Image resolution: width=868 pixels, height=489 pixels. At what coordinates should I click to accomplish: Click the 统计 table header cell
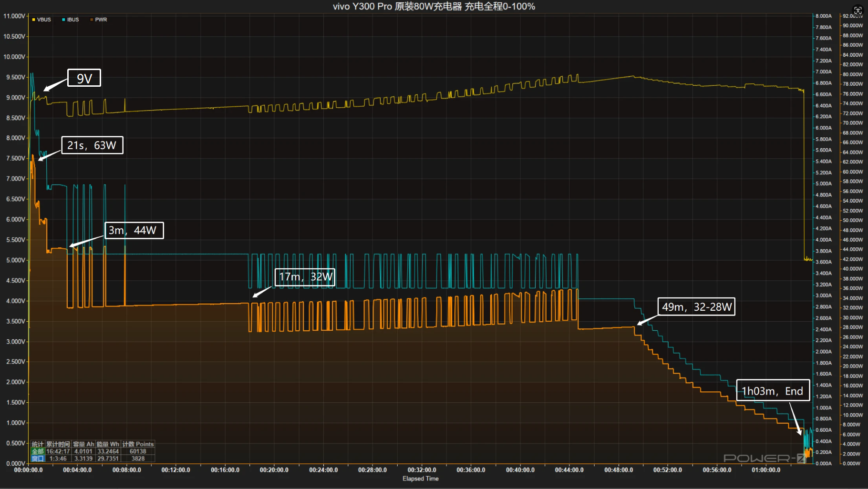38,444
